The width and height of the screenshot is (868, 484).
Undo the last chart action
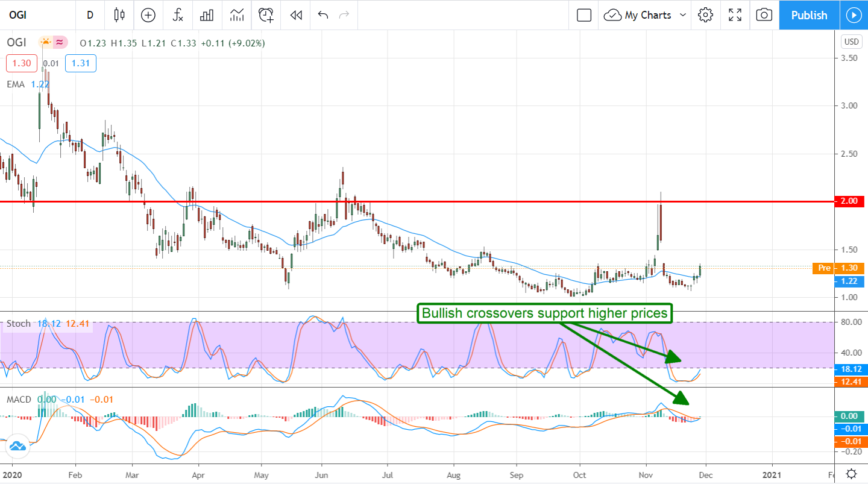[x=323, y=15]
